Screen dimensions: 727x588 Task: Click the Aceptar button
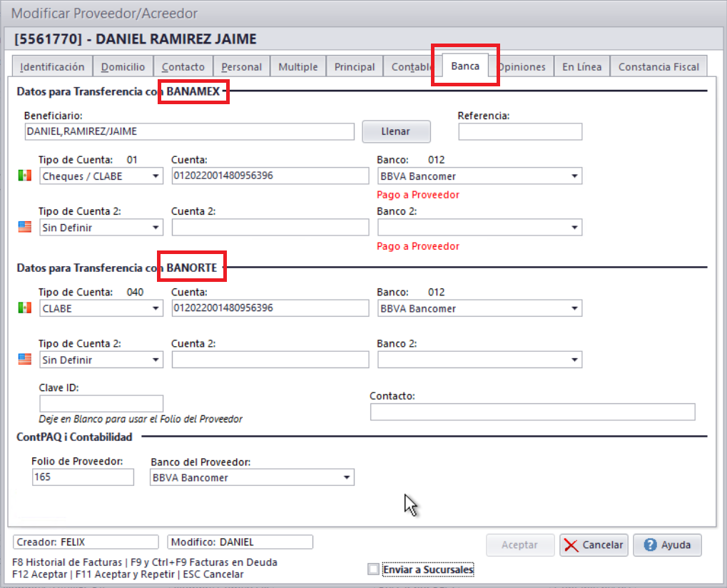coord(519,545)
